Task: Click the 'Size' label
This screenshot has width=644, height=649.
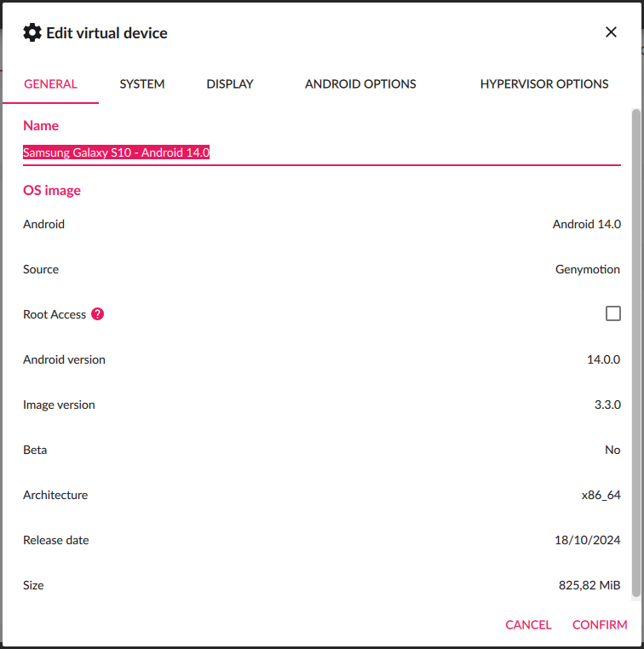Action: pos(33,585)
